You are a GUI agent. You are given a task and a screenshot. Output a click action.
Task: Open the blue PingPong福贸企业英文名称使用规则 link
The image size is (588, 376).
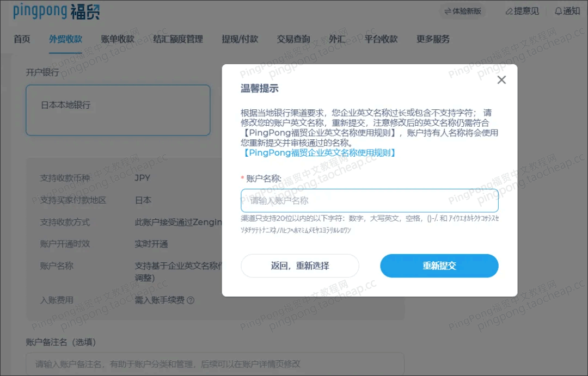pyautogui.click(x=320, y=152)
